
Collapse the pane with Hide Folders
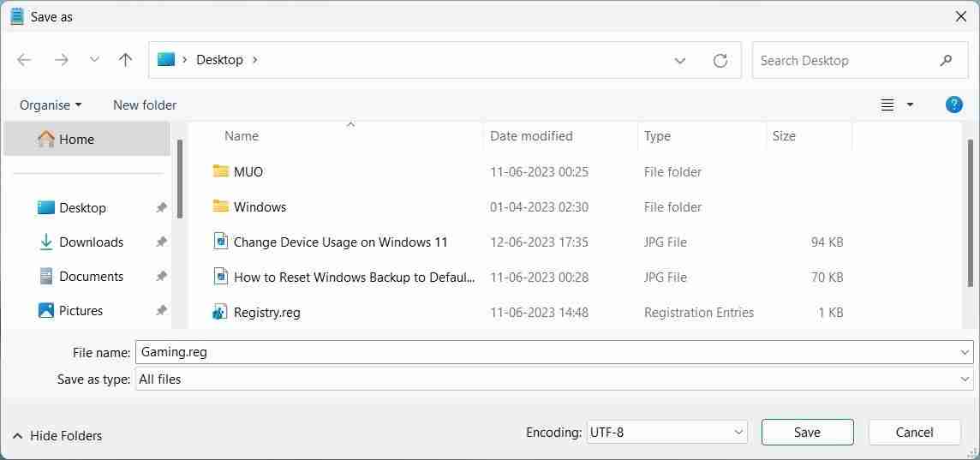click(57, 436)
